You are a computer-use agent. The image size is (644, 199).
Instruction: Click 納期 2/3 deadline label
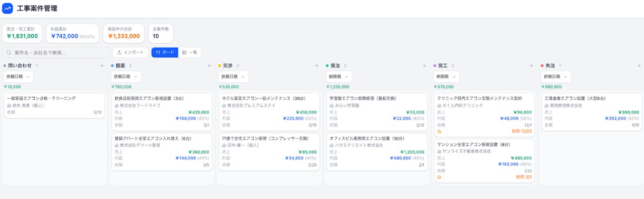coord(524,177)
